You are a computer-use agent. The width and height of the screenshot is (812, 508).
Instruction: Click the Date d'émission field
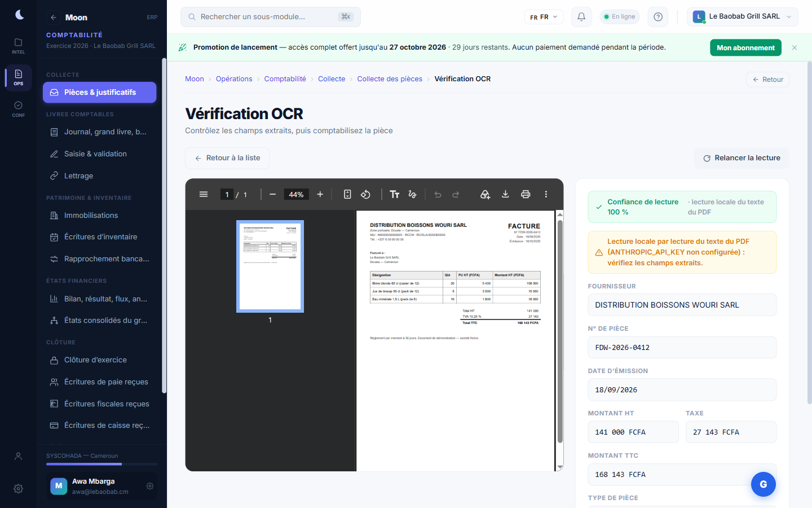click(x=682, y=389)
